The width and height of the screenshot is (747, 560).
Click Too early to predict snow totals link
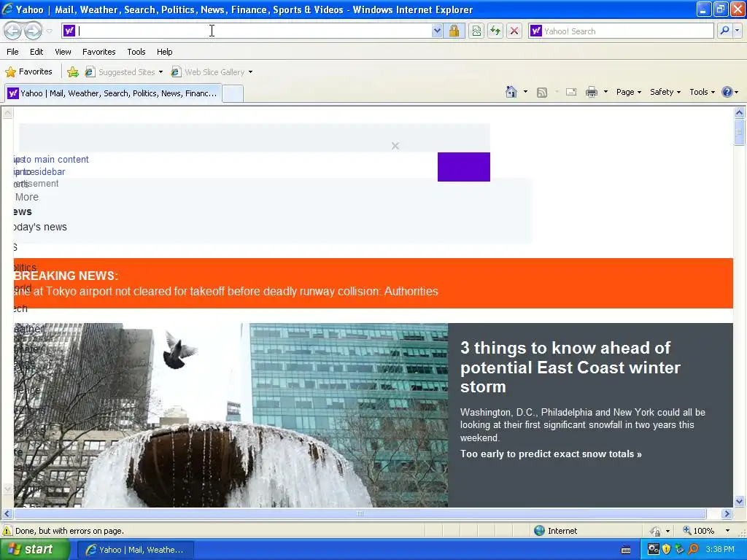(551, 454)
